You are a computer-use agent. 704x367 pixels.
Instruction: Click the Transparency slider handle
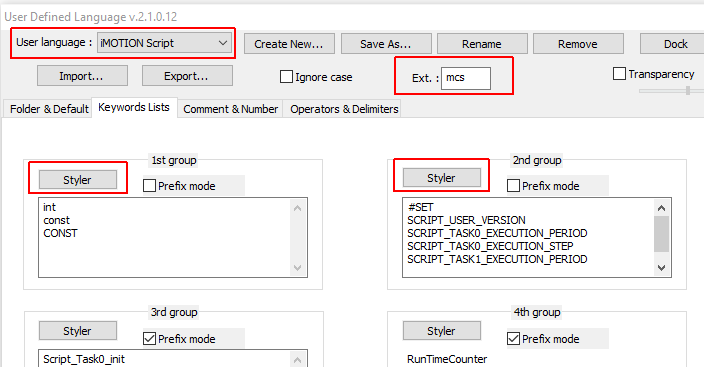point(688,90)
